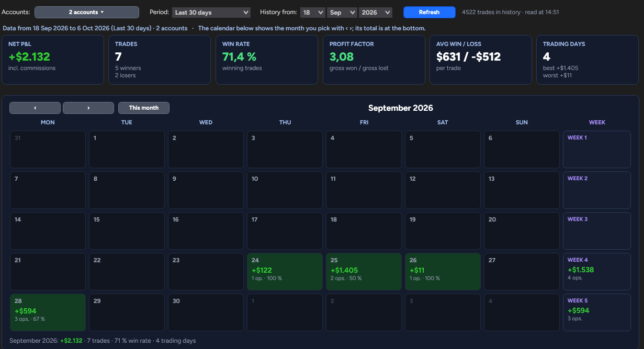Select the September 16 calendar cell

point(206,231)
